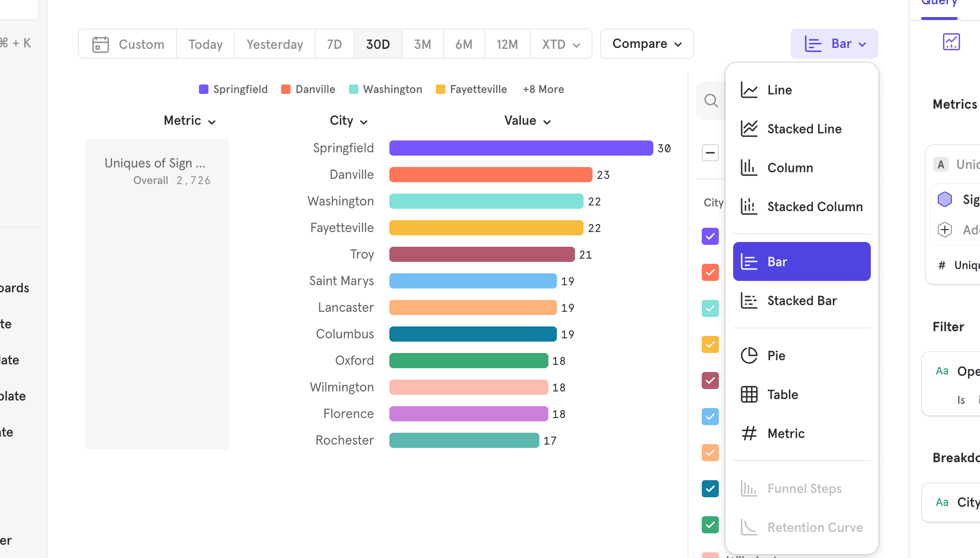Select the Pie chart type icon
The image size is (980, 558).
tap(749, 355)
